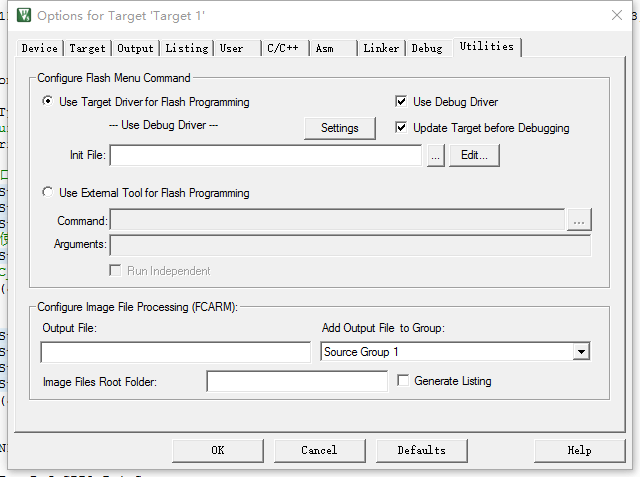
Task: Click the Image Files Root Folder field
Action: coord(296,381)
